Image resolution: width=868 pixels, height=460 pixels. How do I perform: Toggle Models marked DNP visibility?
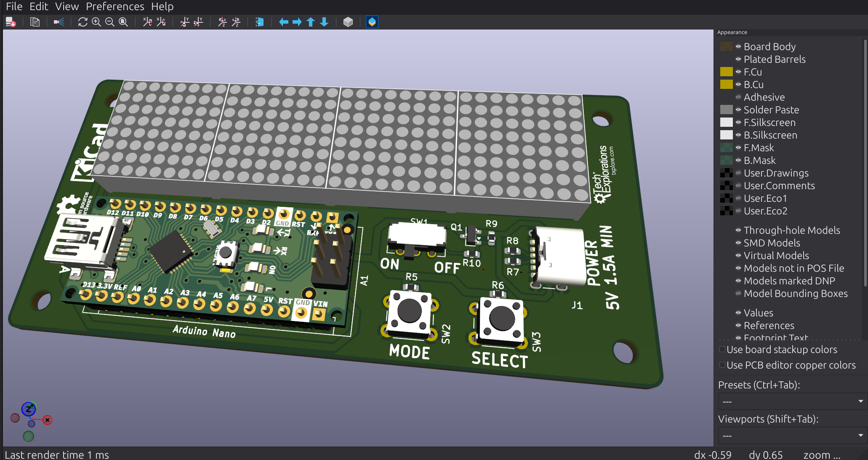pyautogui.click(x=738, y=281)
